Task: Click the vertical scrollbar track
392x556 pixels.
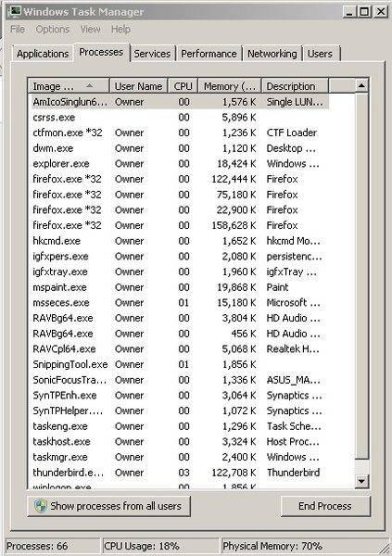Action: pos(361,466)
